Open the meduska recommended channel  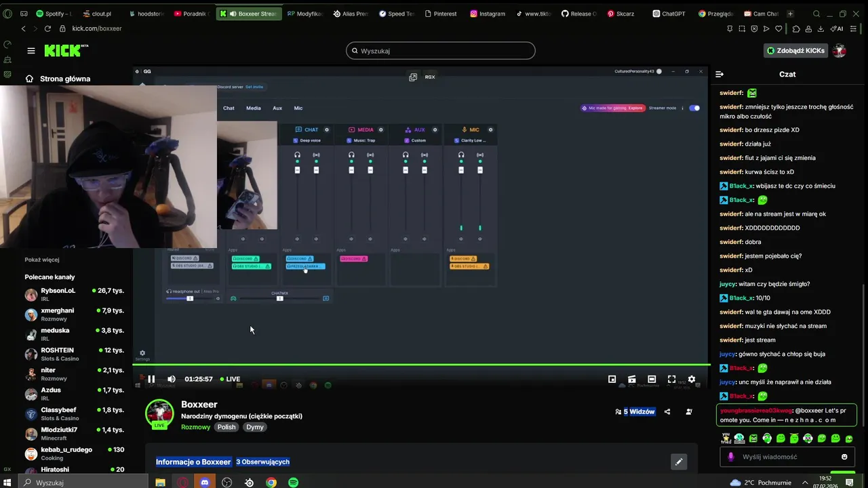75,334
